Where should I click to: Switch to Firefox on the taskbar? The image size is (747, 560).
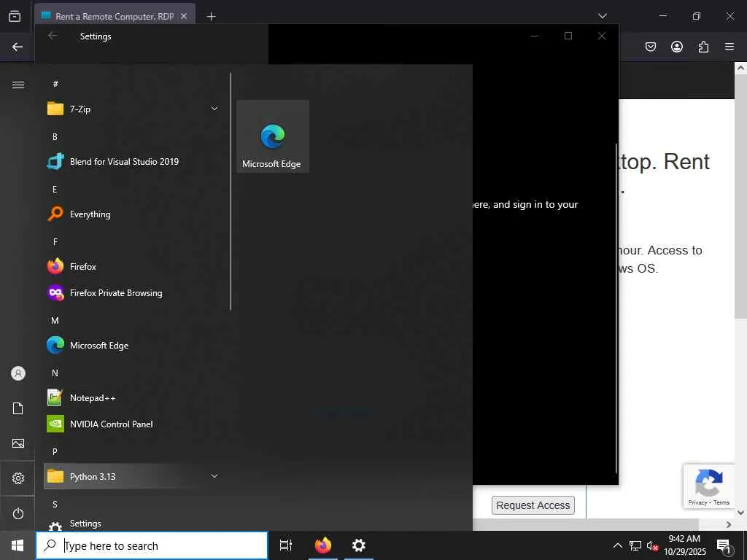(x=323, y=545)
